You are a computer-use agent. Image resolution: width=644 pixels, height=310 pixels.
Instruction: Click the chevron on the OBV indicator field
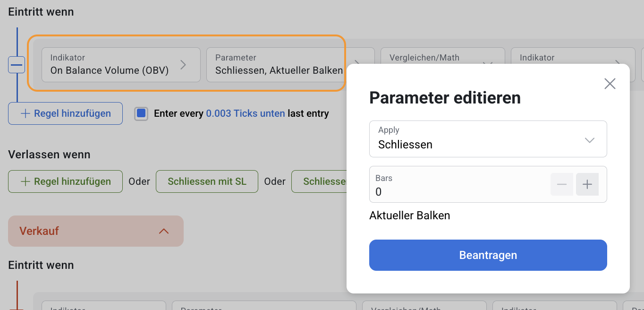(x=183, y=65)
